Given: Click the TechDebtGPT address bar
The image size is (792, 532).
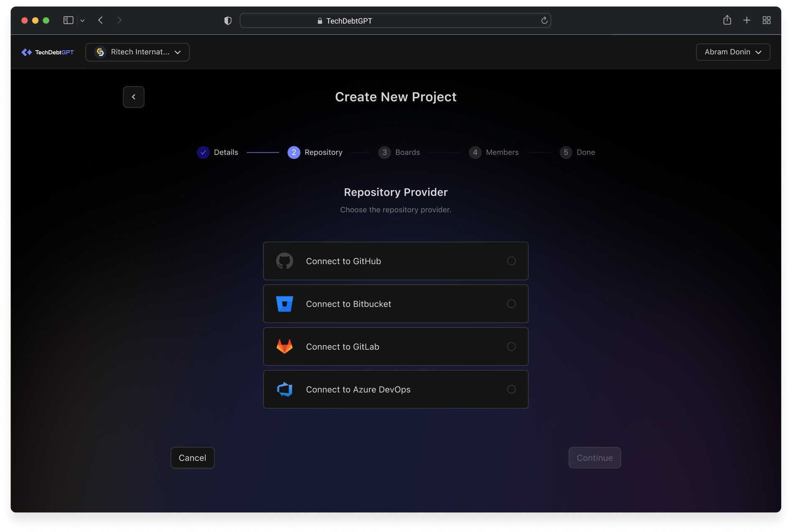Looking at the screenshot, I should pos(395,20).
